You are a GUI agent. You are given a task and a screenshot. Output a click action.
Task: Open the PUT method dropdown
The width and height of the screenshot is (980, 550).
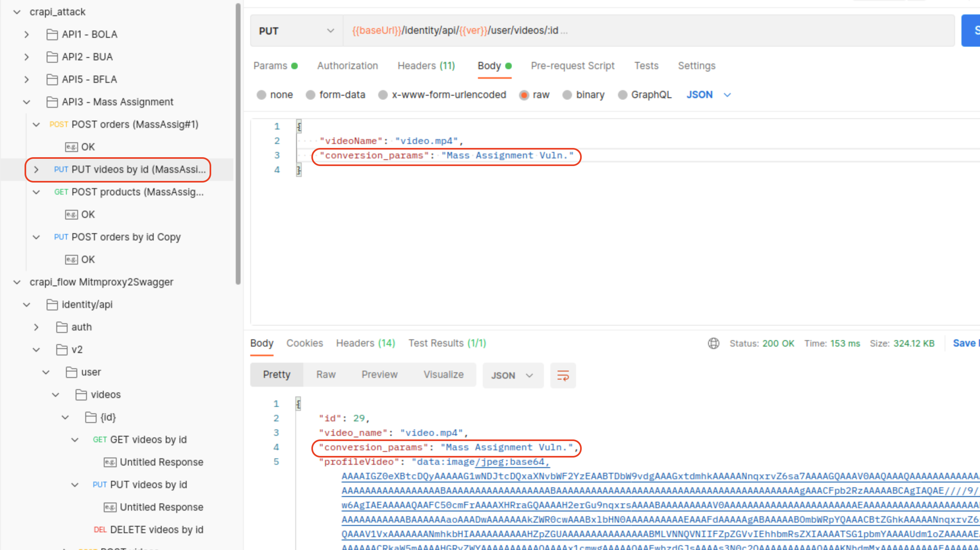(296, 31)
